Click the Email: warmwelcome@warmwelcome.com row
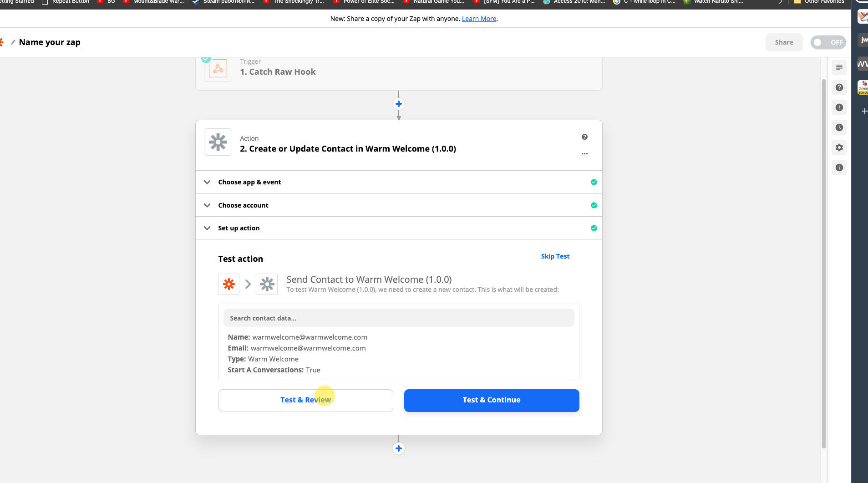The image size is (868, 483). [297, 348]
